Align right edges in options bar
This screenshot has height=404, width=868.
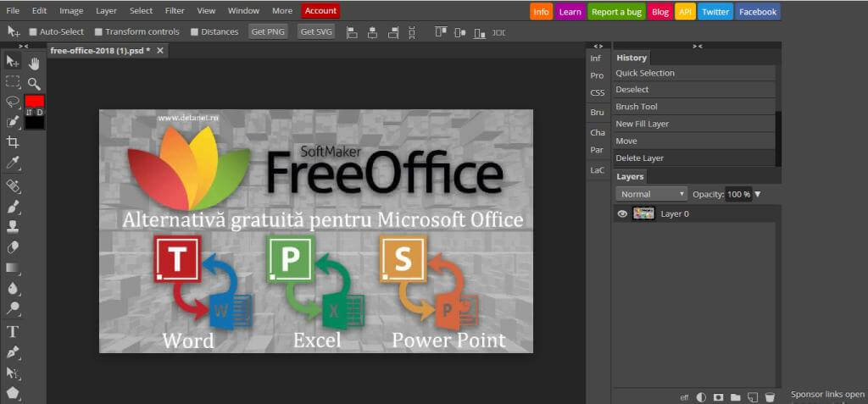point(393,33)
